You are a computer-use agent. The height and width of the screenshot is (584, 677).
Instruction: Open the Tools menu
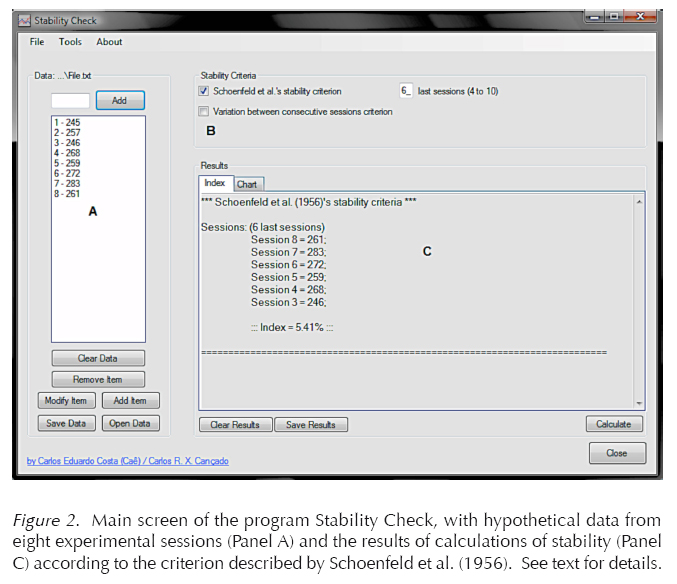coord(70,42)
